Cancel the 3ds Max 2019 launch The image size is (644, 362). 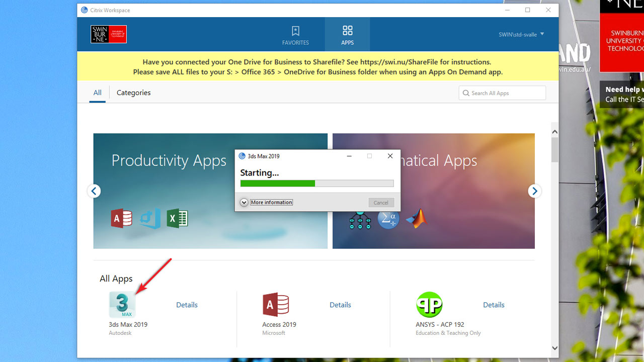[x=381, y=203]
